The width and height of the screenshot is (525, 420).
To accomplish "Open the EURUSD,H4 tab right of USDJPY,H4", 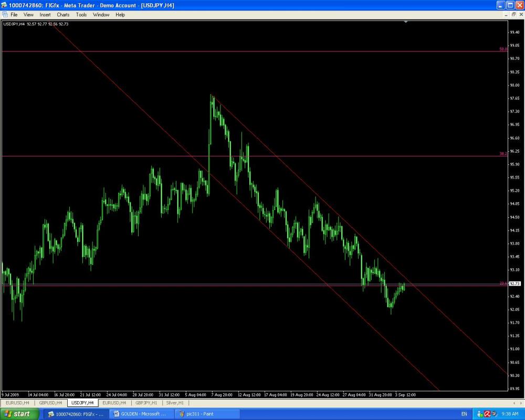I will (x=114, y=403).
